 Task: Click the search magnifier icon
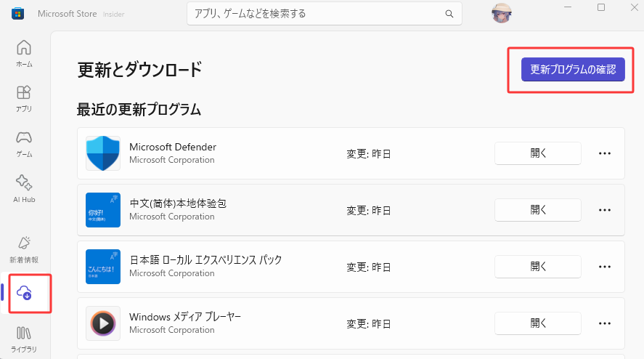pyautogui.click(x=450, y=14)
